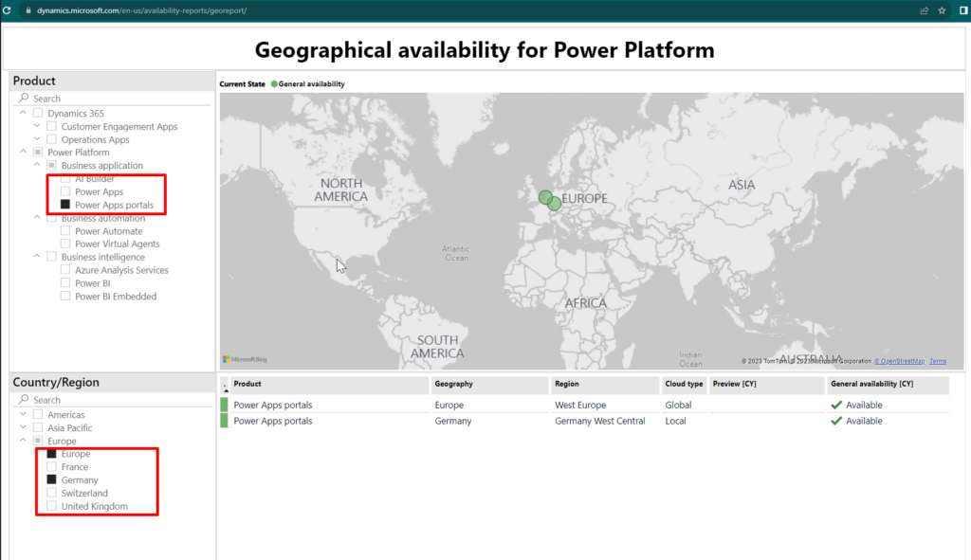Select the Germany bubble on the map
The image size is (971, 560).
[555, 203]
